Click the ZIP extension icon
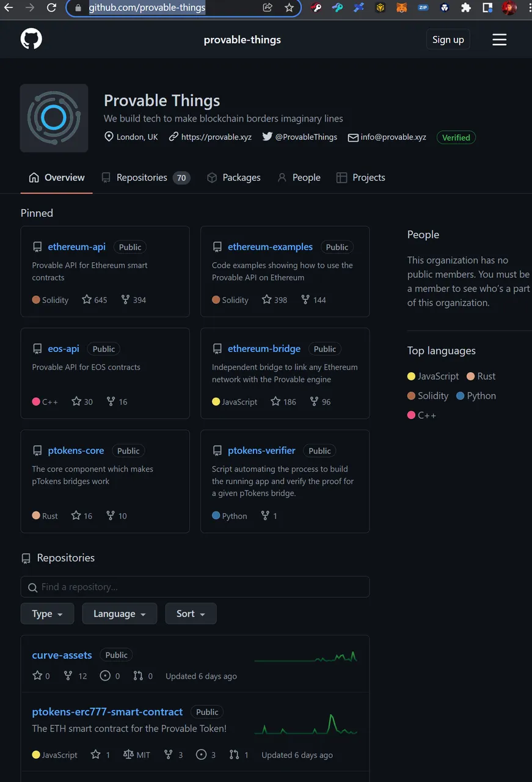 pyautogui.click(x=423, y=8)
